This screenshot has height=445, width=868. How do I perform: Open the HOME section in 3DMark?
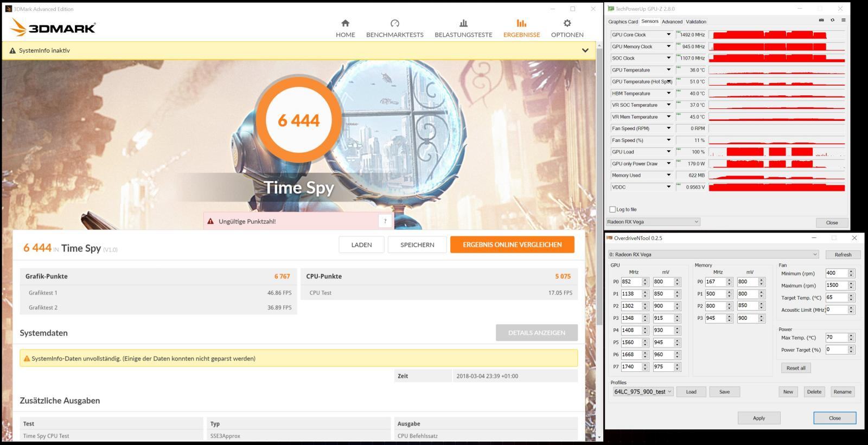pyautogui.click(x=345, y=29)
